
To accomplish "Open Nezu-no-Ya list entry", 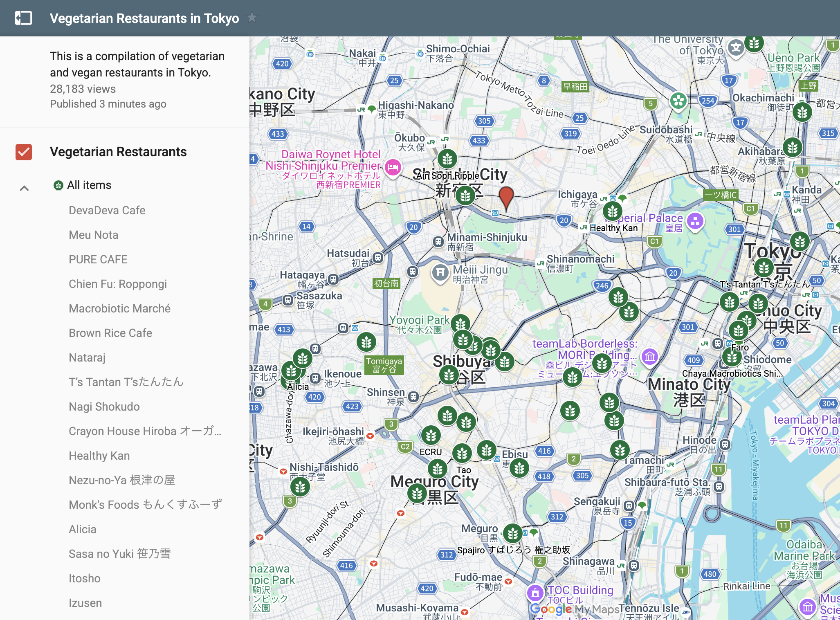I will (122, 480).
